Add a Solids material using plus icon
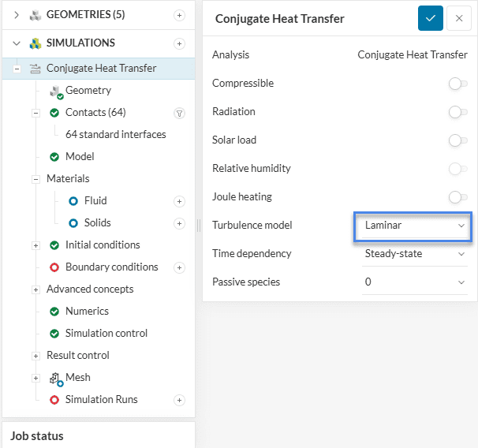This screenshot has height=448, width=478. pos(179,223)
